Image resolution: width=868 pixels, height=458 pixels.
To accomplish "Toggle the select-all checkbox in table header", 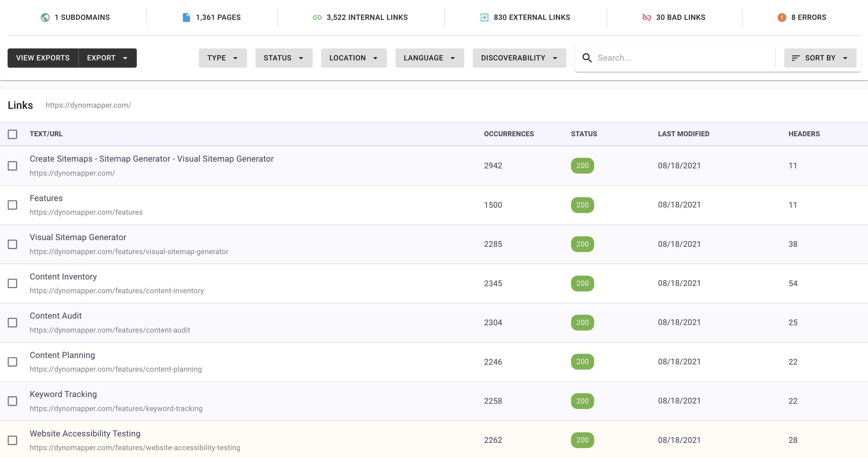I will coord(13,134).
